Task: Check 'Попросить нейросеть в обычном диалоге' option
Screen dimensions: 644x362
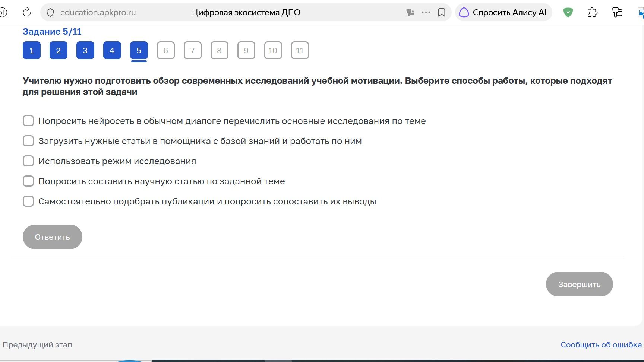Action: coord(28,121)
